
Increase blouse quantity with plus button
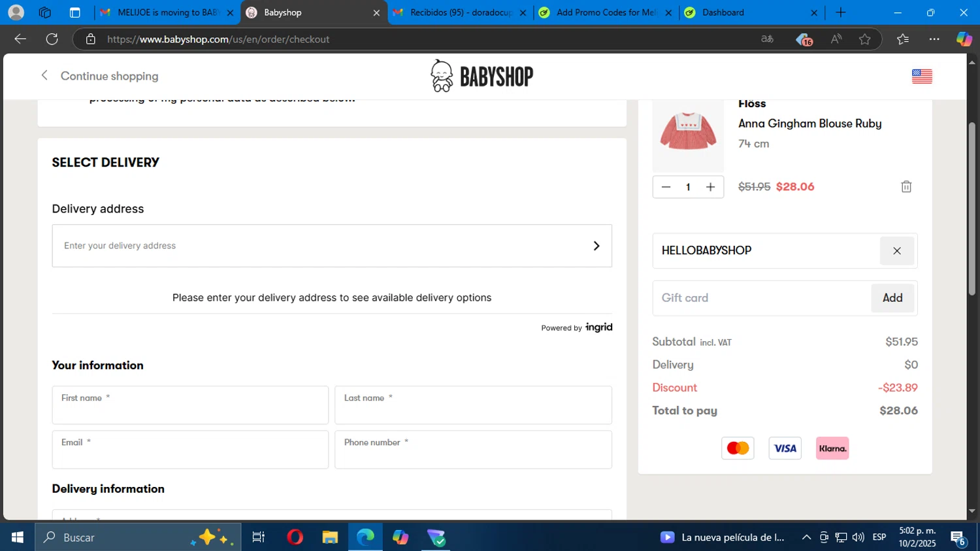coord(710,187)
